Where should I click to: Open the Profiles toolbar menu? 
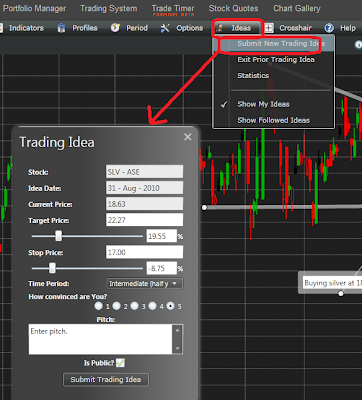(85, 28)
